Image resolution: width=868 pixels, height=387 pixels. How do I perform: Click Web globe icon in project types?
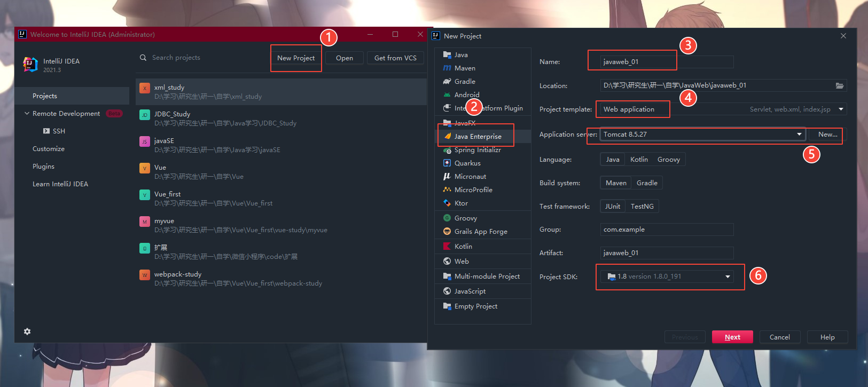[x=447, y=262]
